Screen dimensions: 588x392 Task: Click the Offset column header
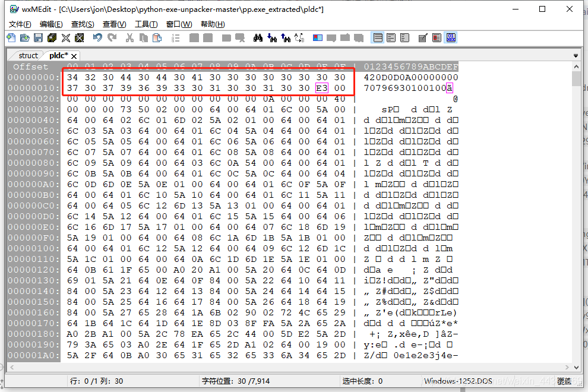tap(31, 67)
